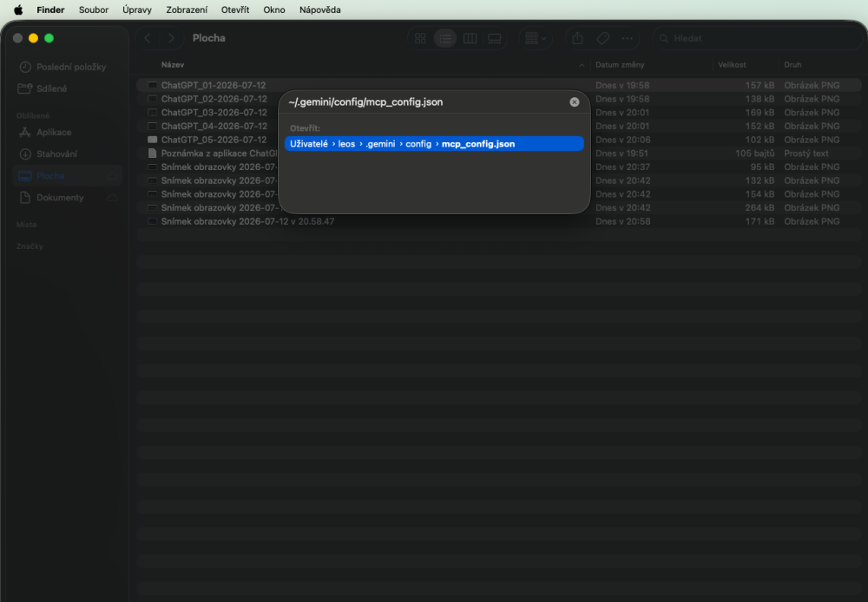Click the Hledat search field
The height and width of the screenshot is (602, 868).
click(757, 38)
